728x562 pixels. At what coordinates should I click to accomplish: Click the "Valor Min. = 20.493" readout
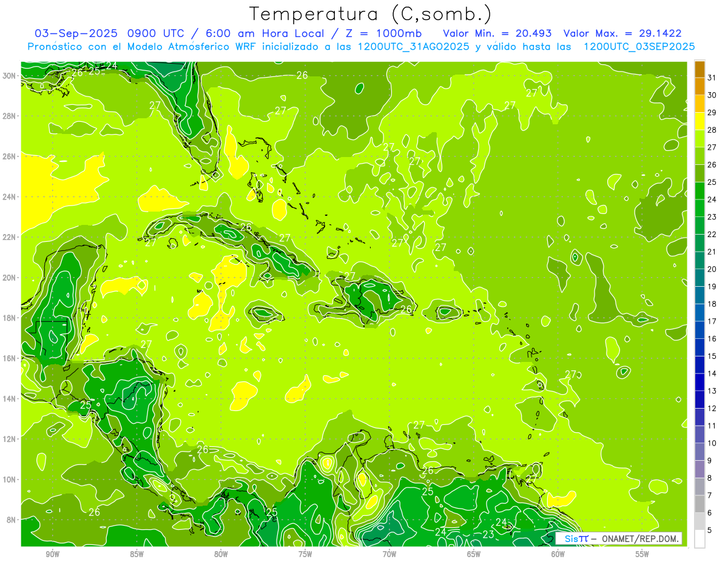pyautogui.click(x=497, y=33)
